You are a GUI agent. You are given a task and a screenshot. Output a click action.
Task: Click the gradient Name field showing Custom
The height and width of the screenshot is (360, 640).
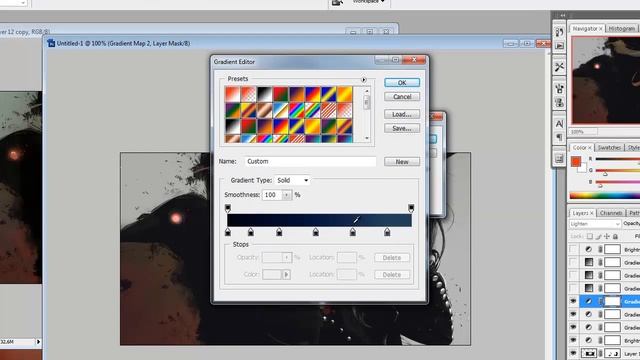pos(310,161)
